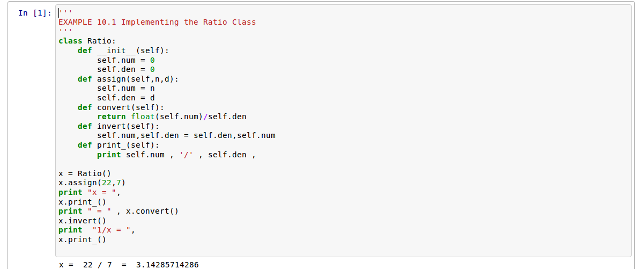Image resolution: width=644 pixels, height=269 pixels.
Task: Click the def print_(self) definition line
Action: [x=118, y=145]
